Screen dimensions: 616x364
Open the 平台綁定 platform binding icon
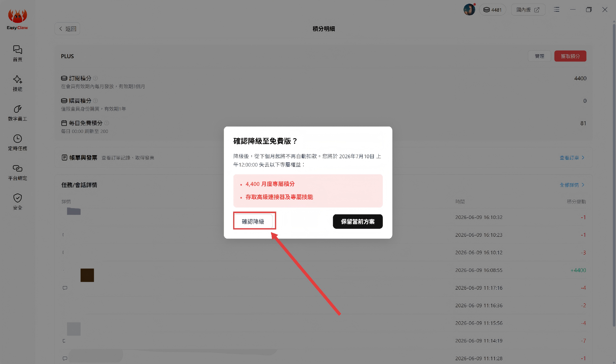(x=17, y=172)
